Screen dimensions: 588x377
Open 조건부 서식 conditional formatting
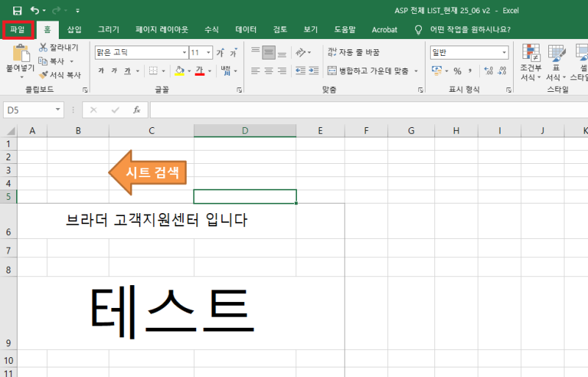click(531, 62)
